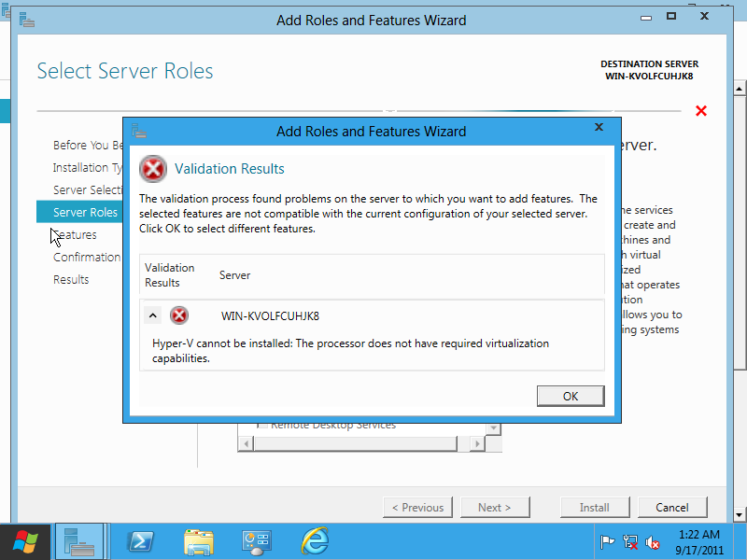
Task: Click the Action Center flag tray icon
Action: pyautogui.click(x=606, y=541)
